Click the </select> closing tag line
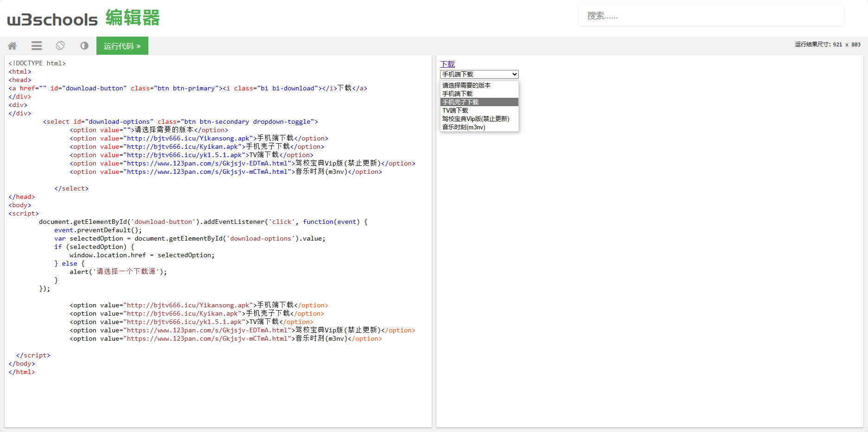 click(x=71, y=189)
